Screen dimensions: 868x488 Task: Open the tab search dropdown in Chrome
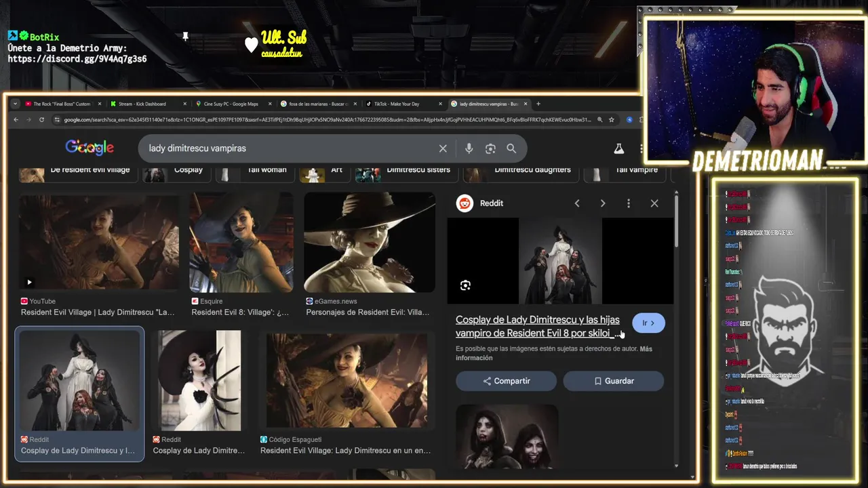click(15, 104)
